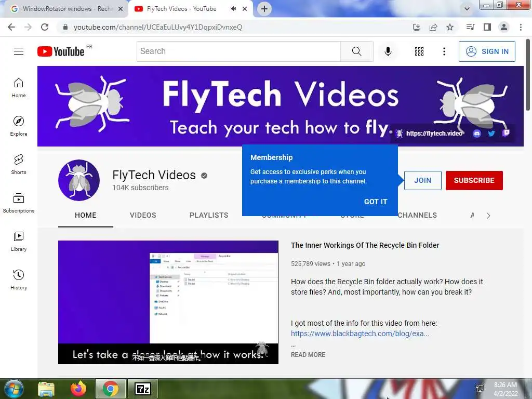Image resolution: width=532 pixels, height=399 pixels.
Task: Launch Firefox from taskbar
Action: (79, 389)
